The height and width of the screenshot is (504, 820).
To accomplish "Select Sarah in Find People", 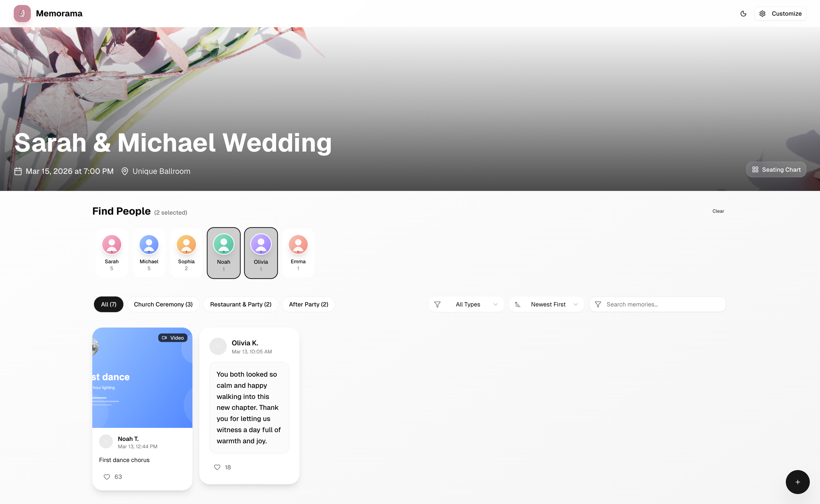I will (112, 253).
